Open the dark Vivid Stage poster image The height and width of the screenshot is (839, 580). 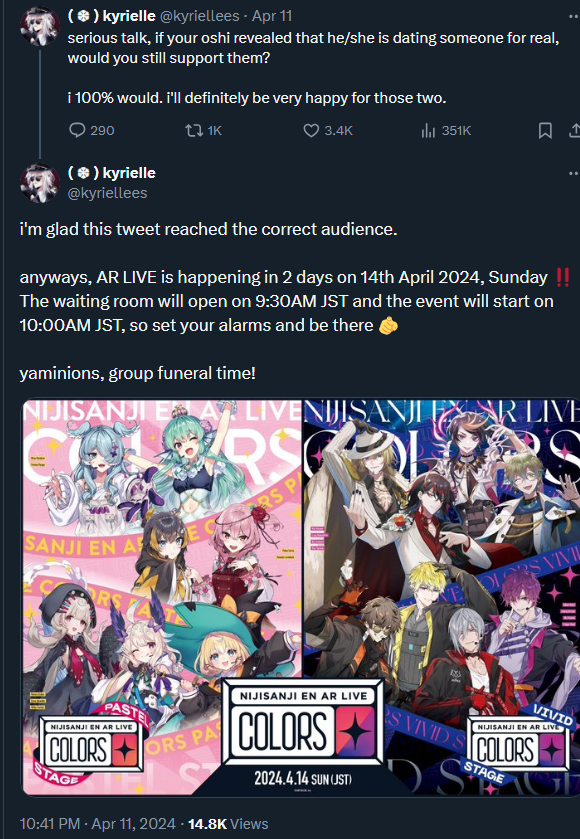pyautogui.click(x=441, y=597)
